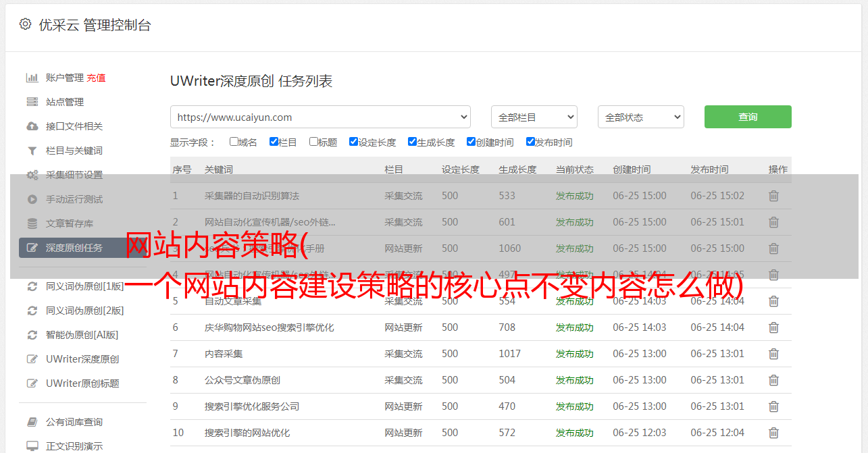Delete row 6 庆华购物网站seo搜索引擎优化
The width and height of the screenshot is (868, 453).
point(773,327)
